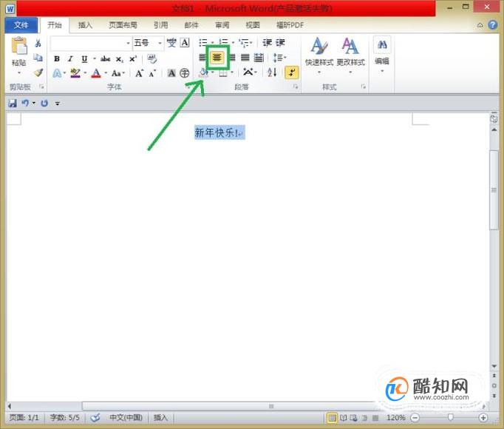
Task: Click the word count 字数: 5/5
Action: click(64, 418)
